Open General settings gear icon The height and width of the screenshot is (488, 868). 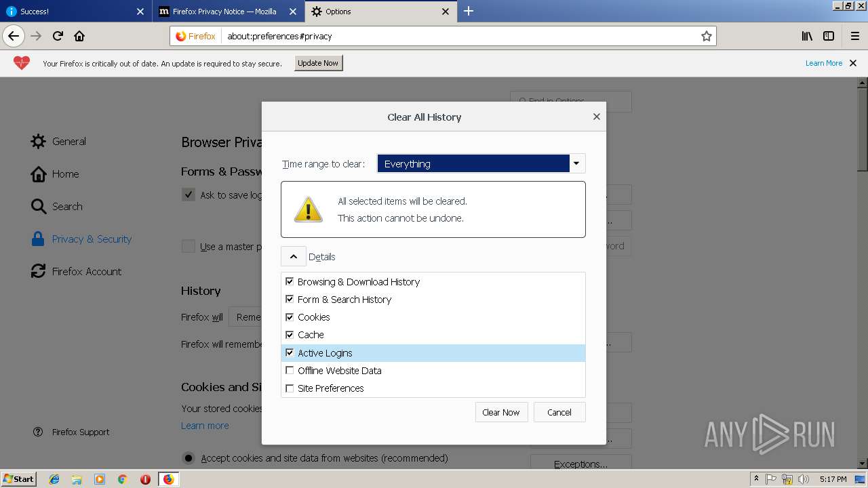(39, 141)
